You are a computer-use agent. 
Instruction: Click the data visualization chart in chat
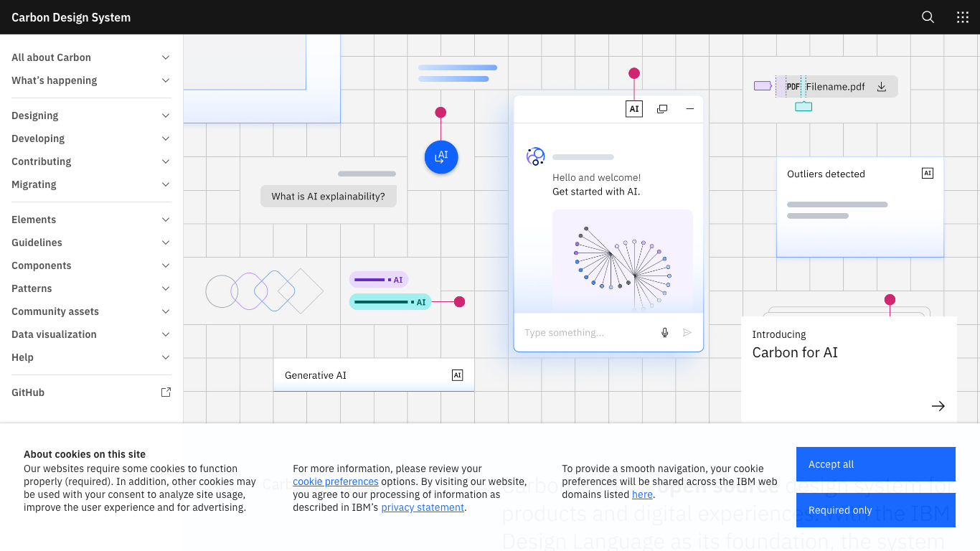(x=623, y=261)
